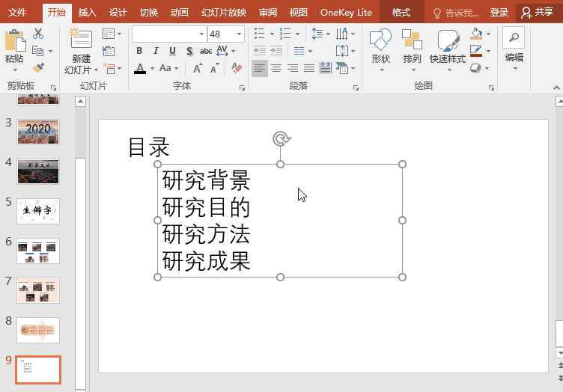The height and width of the screenshot is (392, 563).
Task: Toggle justify alignment
Action: tap(309, 68)
